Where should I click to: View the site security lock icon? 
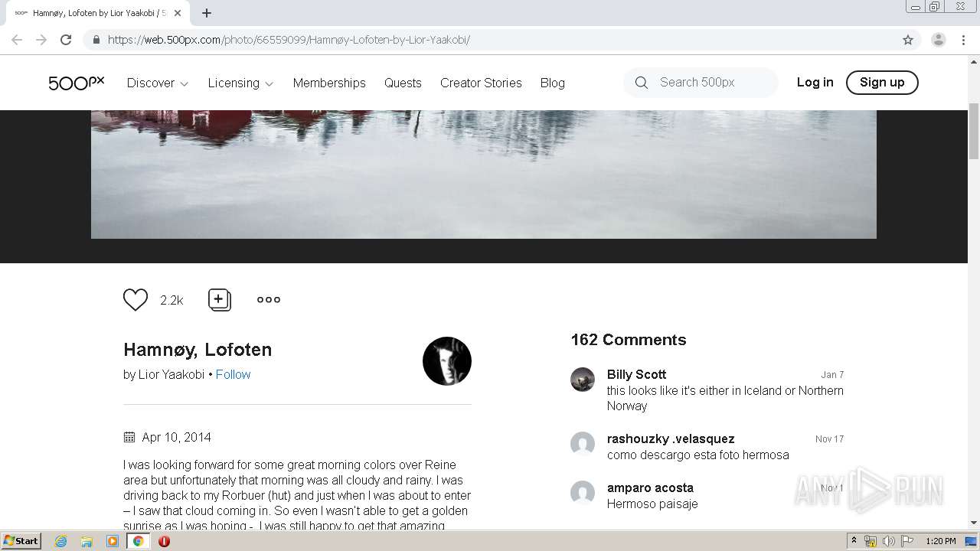click(96, 40)
